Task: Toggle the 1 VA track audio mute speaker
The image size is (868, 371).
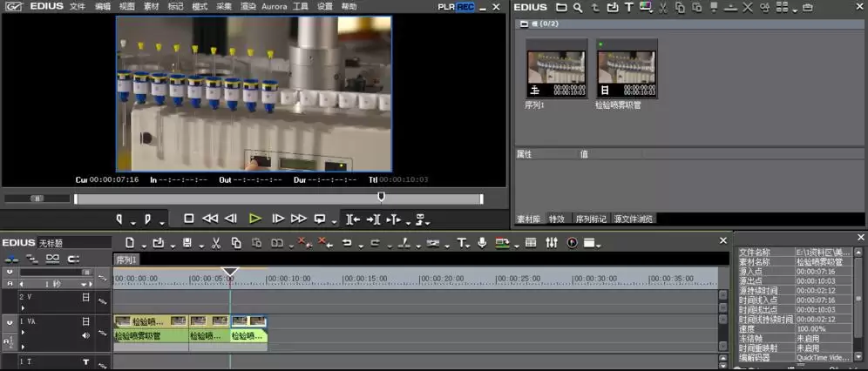Action: [x=85, y=335]
